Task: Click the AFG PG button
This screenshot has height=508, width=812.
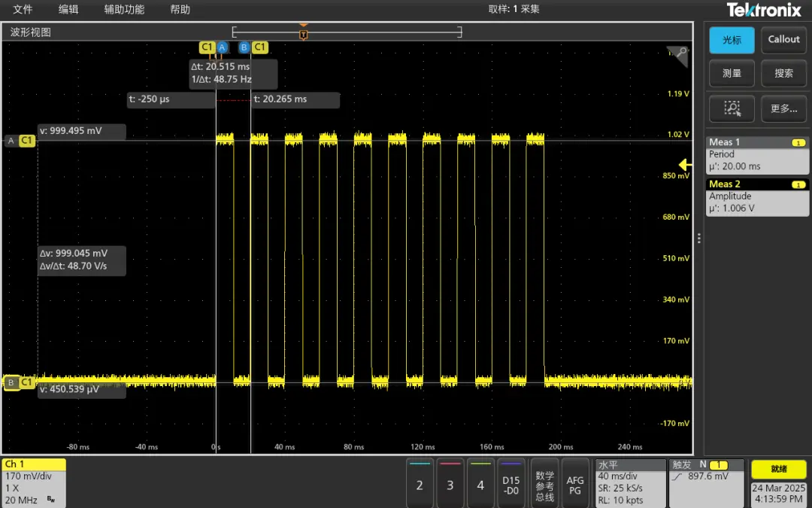Action: pyautogui.click(x=575, y=484)
